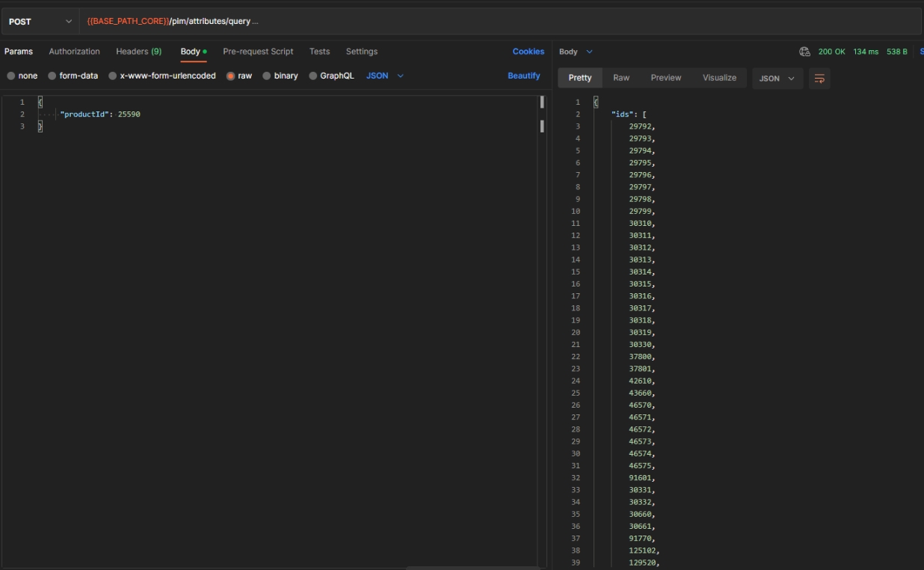Go to the Headers (9) tab

tap(138, 52)
